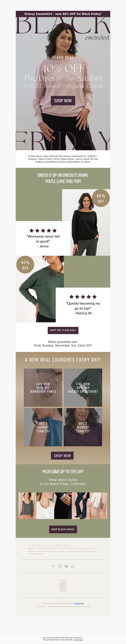Open the Dressy Sweatshirt 40% off tile
Viewport: 126px width, 644px height.
[83, 388]
